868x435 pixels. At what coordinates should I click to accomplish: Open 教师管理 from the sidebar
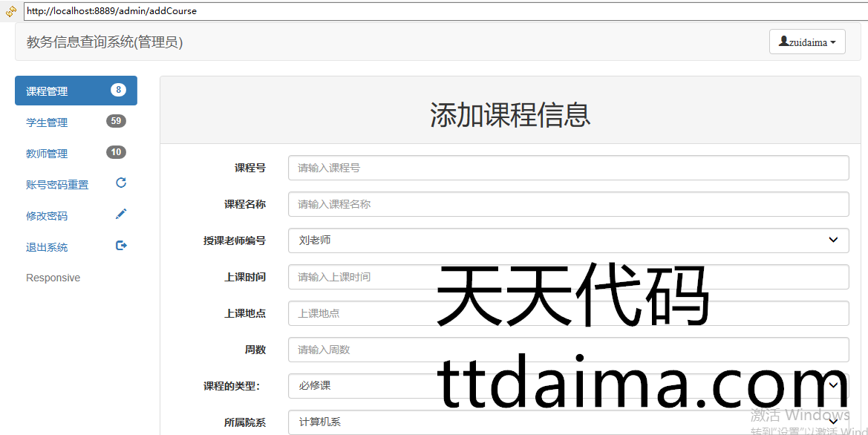tap(48, 154)
